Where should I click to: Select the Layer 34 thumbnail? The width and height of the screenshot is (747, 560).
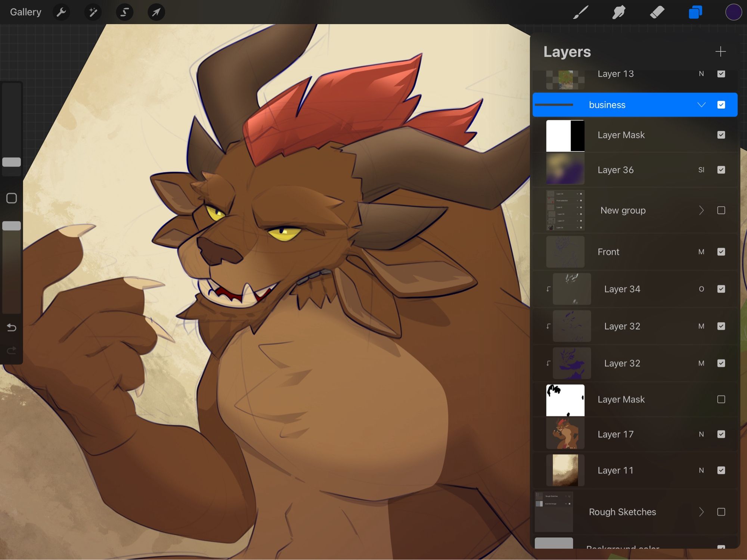(x=572, y=289)
